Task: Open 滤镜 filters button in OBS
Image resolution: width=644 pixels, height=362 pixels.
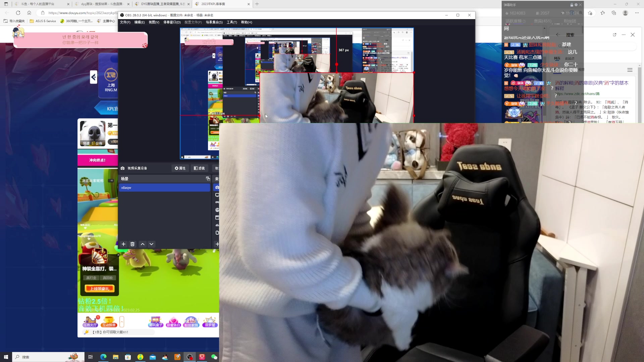Action: (x=199, y=168)
